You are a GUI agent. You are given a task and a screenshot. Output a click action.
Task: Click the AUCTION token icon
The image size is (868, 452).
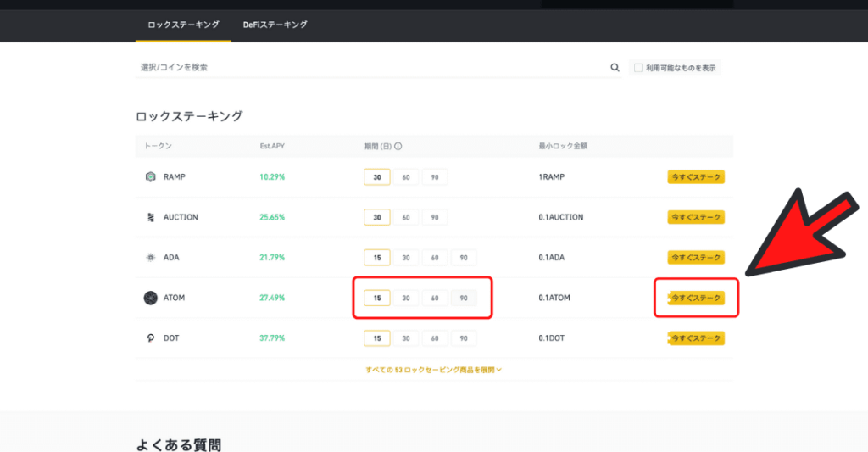(x=151, y=217)
